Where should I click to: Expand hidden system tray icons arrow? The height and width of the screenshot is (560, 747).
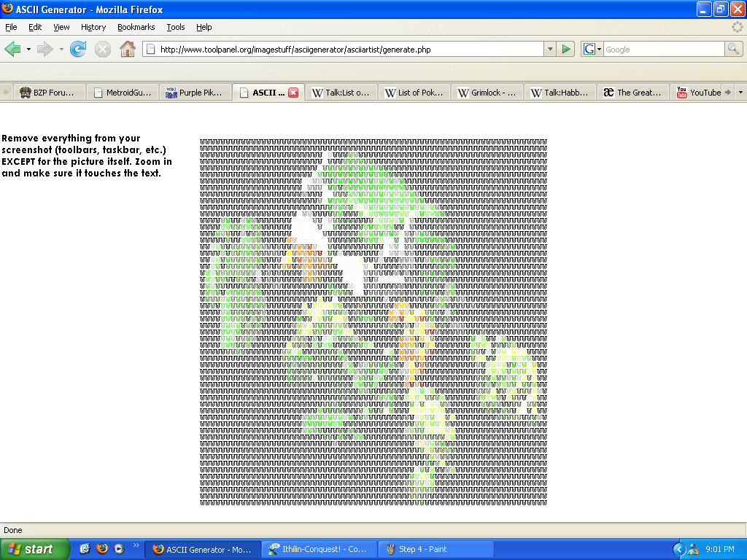click(x=679, y=550)
